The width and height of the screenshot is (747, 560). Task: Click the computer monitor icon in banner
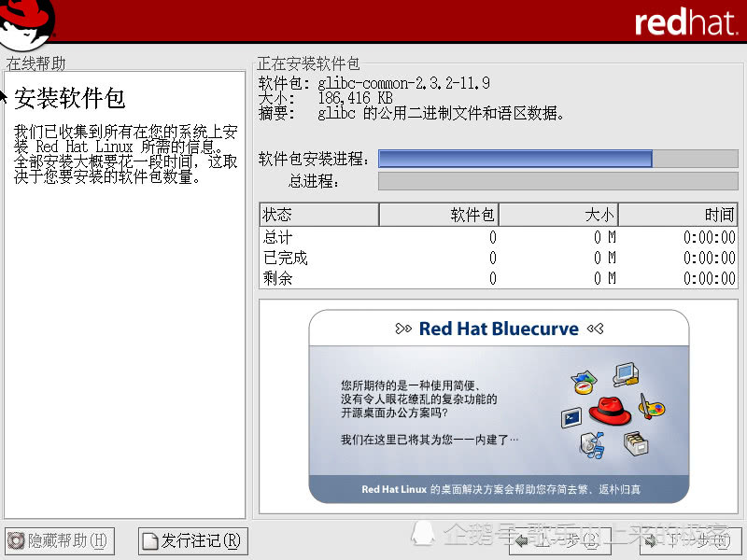[x=626, y=375]
